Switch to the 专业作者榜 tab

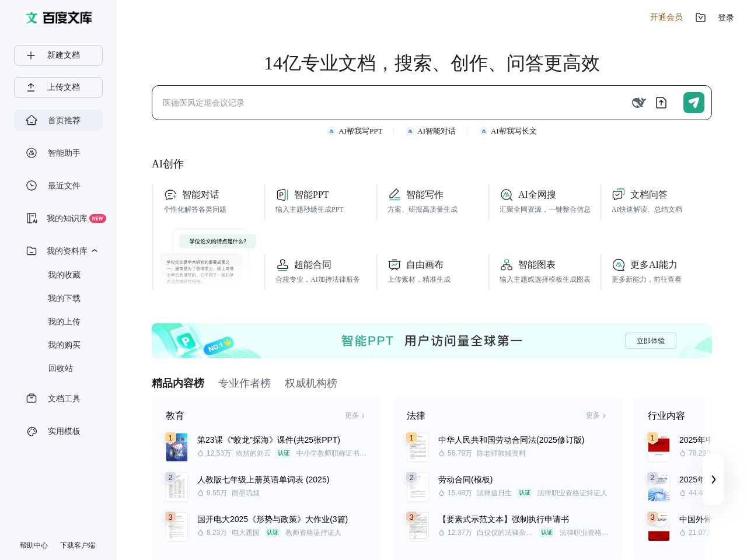pos(245,383)
